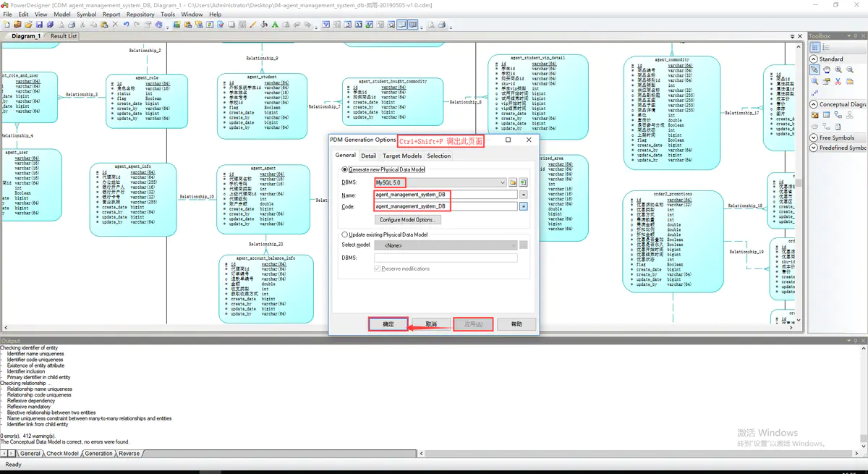Open the Select model dropdown showing <None>
868x474 pixels.
click(514, 244)
